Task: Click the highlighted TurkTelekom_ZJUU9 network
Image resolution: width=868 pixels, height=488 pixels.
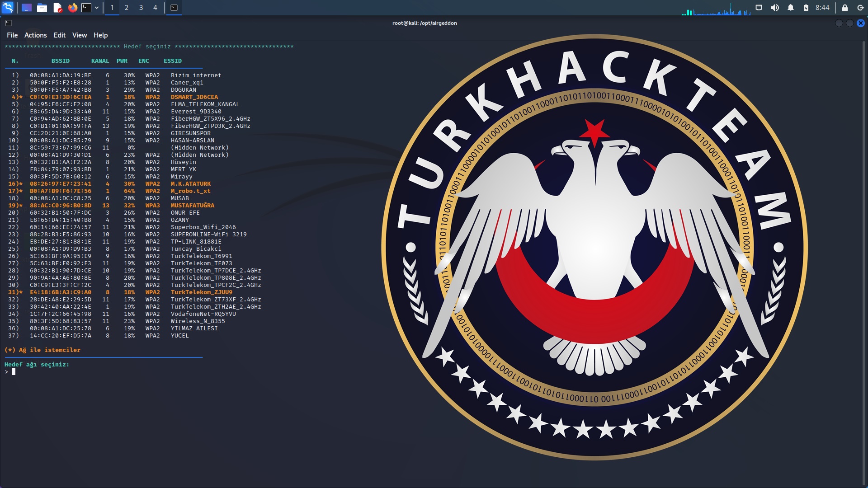Action: click(x=202, y=292)
